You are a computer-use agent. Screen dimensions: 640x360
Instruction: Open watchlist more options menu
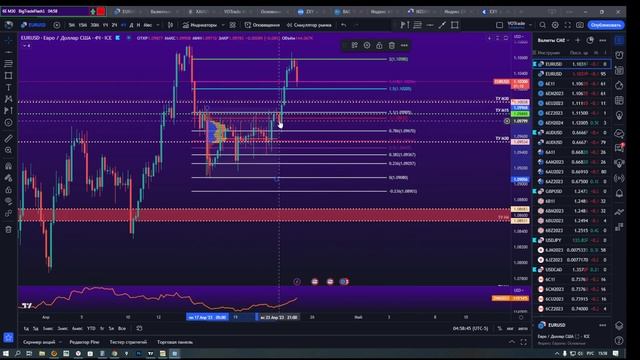(602, 40)
